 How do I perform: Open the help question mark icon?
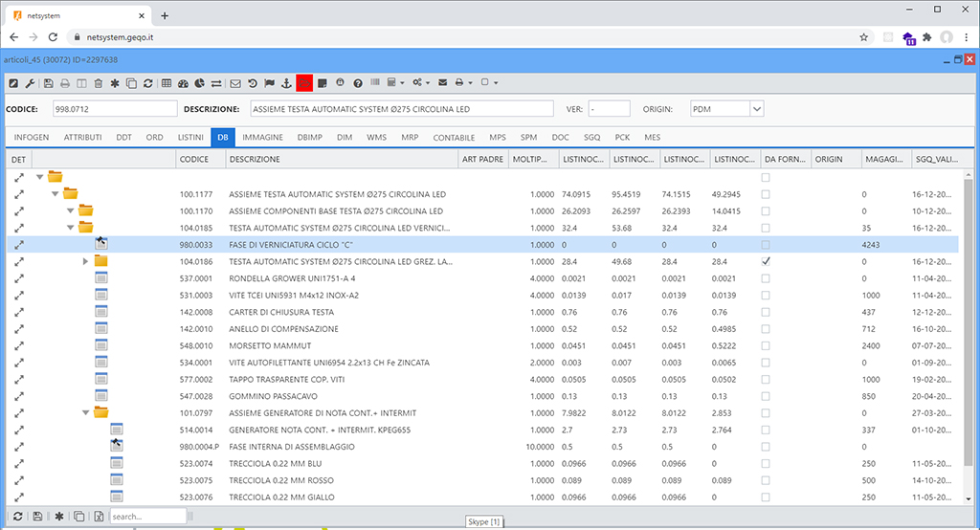[x=357, y=83]
